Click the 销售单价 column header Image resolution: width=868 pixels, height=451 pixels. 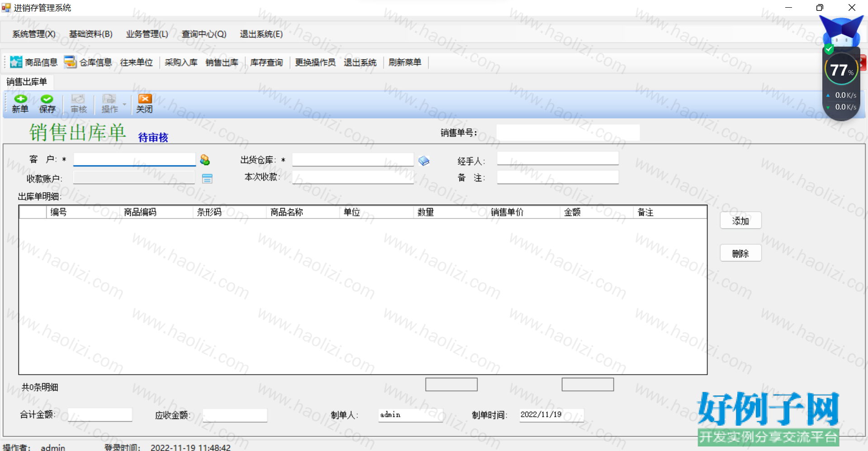[523, 212]
